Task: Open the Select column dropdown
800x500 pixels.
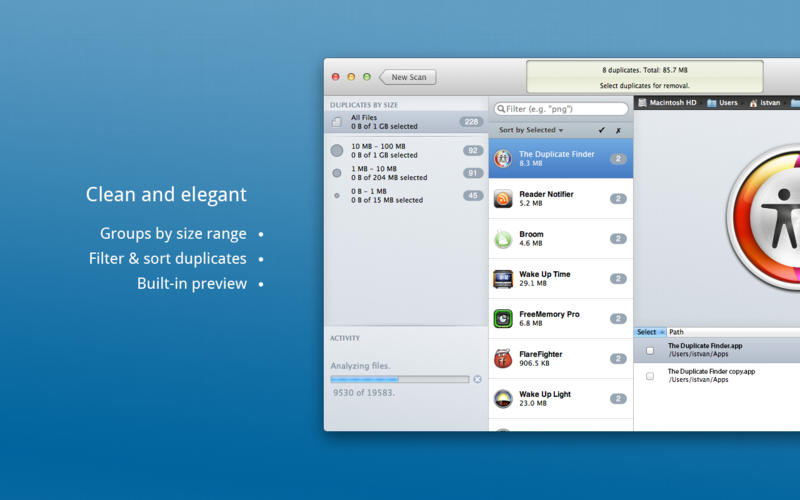Action: pos(650,332)
